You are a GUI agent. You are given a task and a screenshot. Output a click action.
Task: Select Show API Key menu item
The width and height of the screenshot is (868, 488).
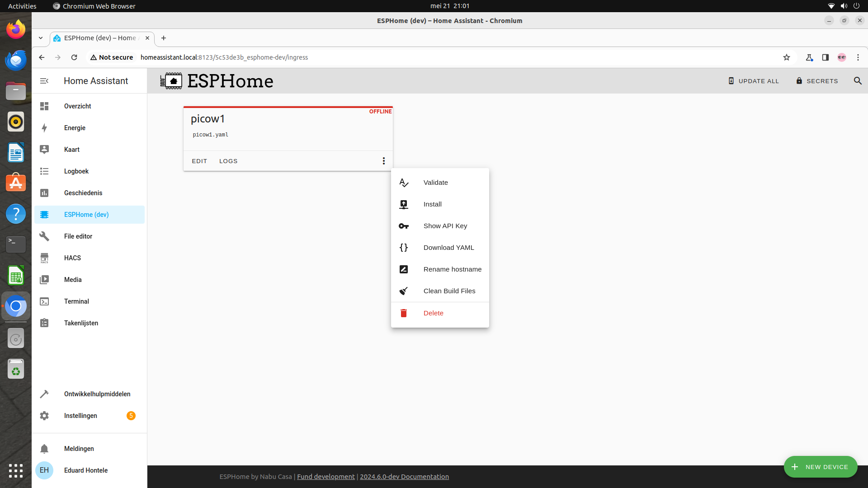click(x=440, y=226)
